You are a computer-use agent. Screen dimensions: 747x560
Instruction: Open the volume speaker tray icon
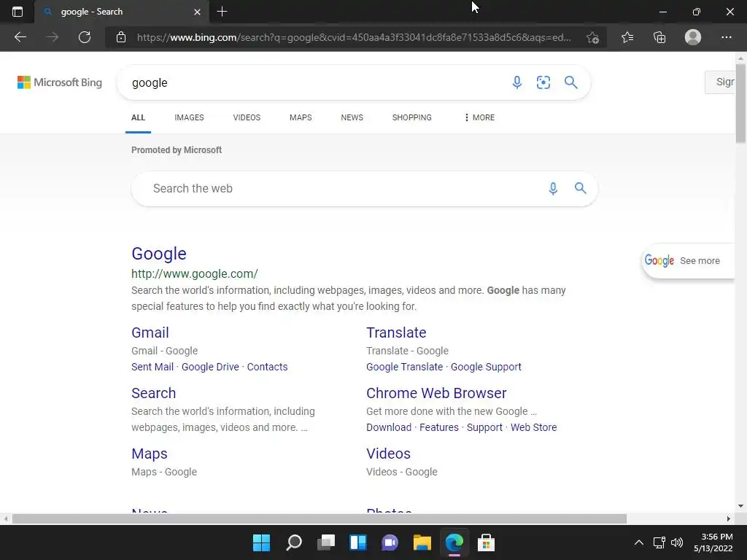pyautogui.click(x=676, y=542)
